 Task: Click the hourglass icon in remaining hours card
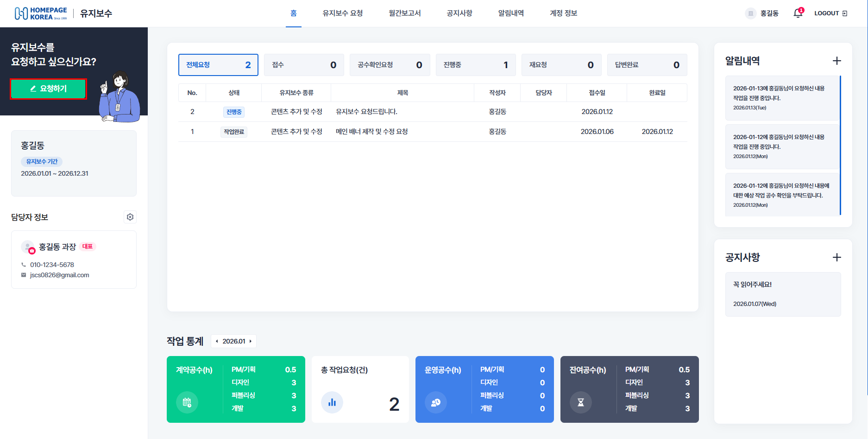581,402
